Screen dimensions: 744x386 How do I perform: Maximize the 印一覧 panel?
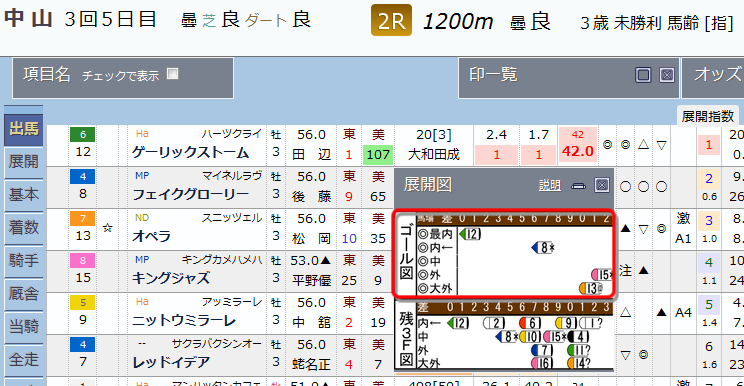coord(643,74)
